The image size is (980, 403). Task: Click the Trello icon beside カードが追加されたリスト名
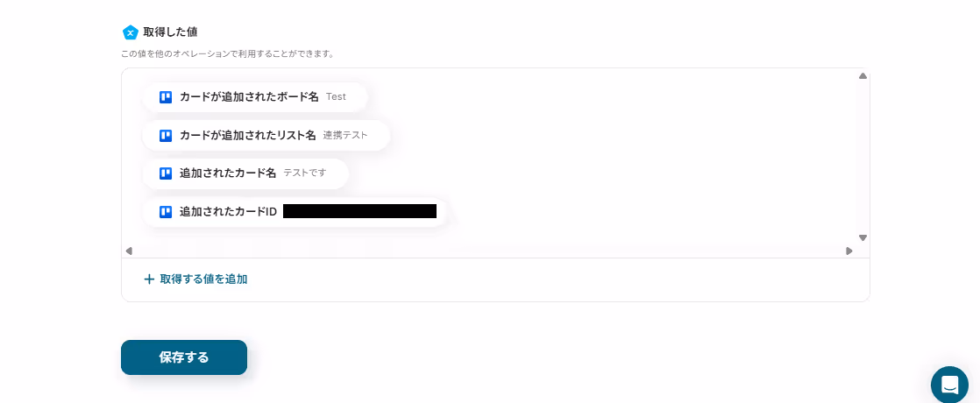[x=166, y=135]
